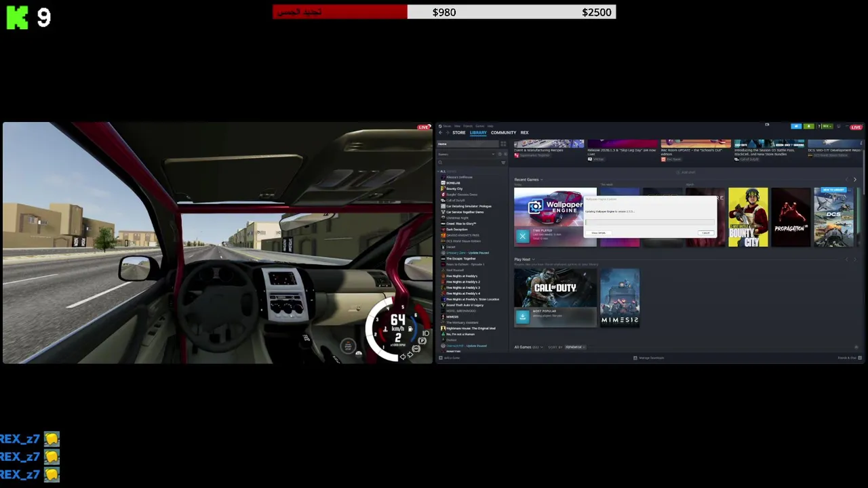This screenshot has height=488, width=868.
Task: Open the COMMUNITY tab
Action: pyautogui.click(x=503, y=133)
